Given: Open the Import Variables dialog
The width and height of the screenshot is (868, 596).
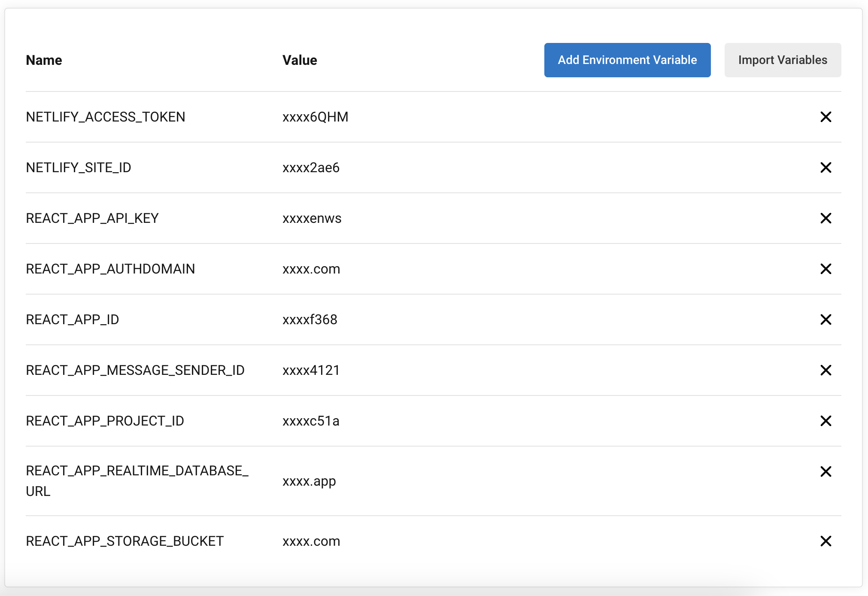Looking at the screenshot, I should tap(782, 60).
